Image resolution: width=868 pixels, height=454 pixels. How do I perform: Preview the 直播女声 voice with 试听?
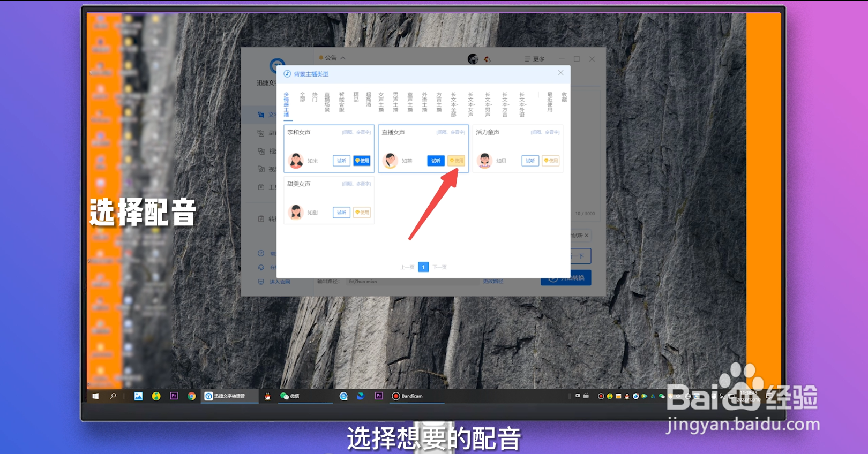point(436,161)
